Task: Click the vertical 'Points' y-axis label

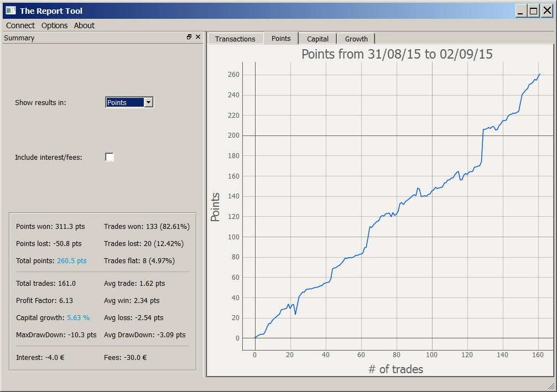Action: pos(215,207)
